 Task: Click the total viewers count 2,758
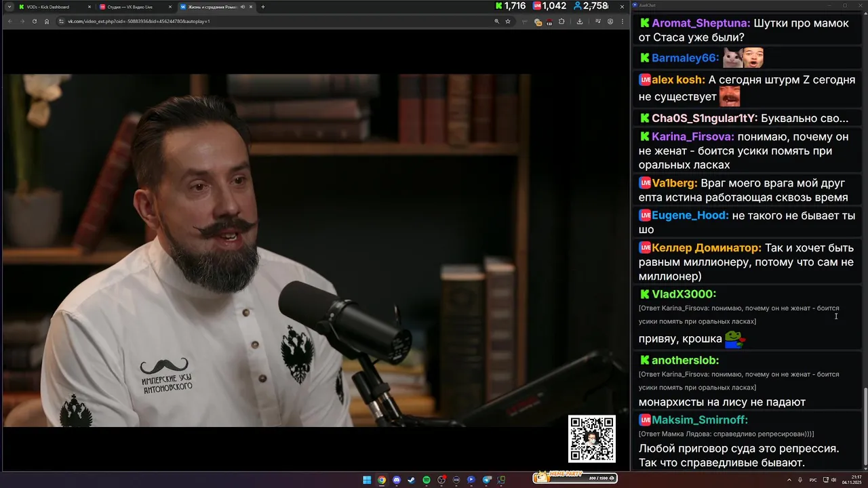click(591, 5)
